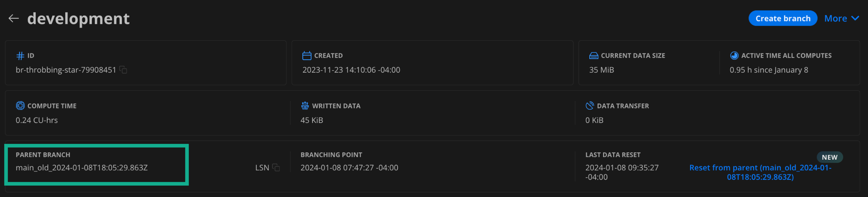
Task: Click the transfer icon beside DATA TRANSFER
Action: pos(590,106)
